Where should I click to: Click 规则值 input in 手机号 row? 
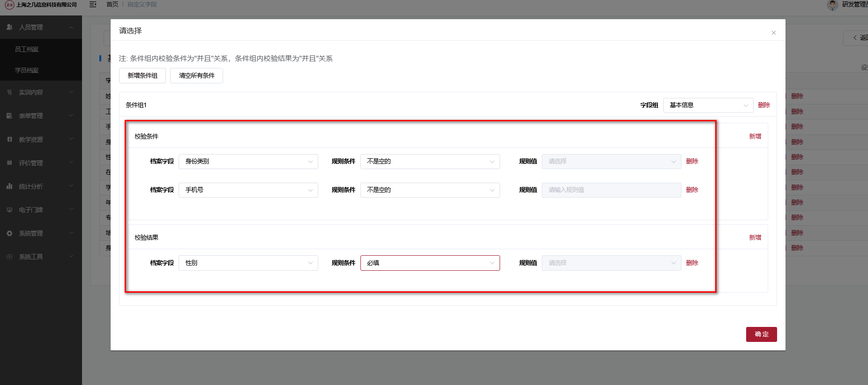[x=611, y=190]
